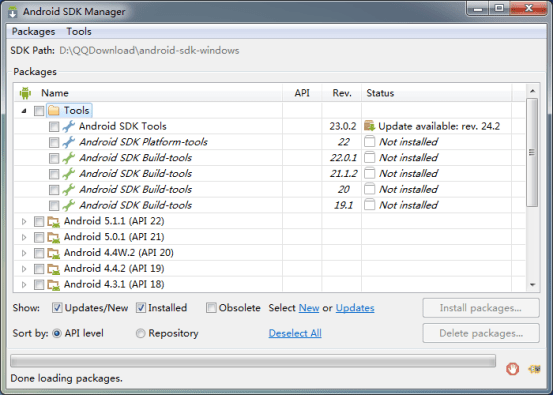Click the 'Done loading packages.' status text
Screen dimensions: 553x395
(67, 378)
